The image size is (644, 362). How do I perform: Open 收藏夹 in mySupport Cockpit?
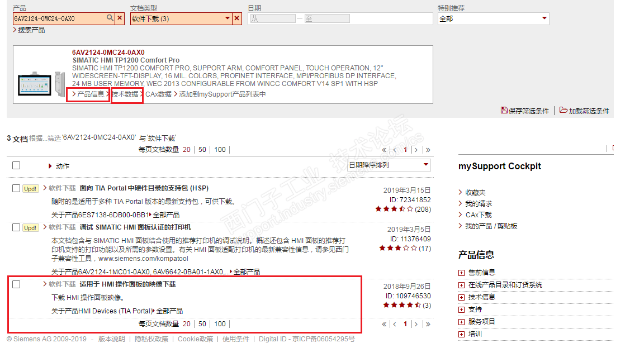[475, 193]
